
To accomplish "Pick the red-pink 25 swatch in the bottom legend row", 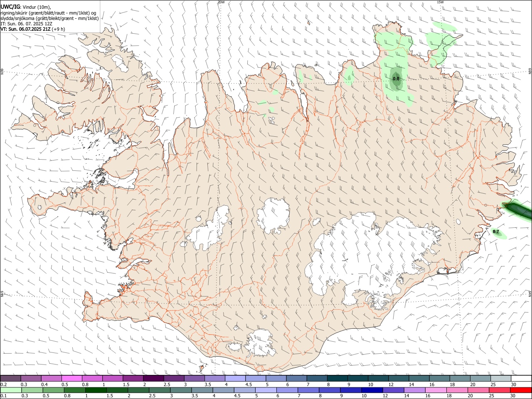I will (500, 390).
